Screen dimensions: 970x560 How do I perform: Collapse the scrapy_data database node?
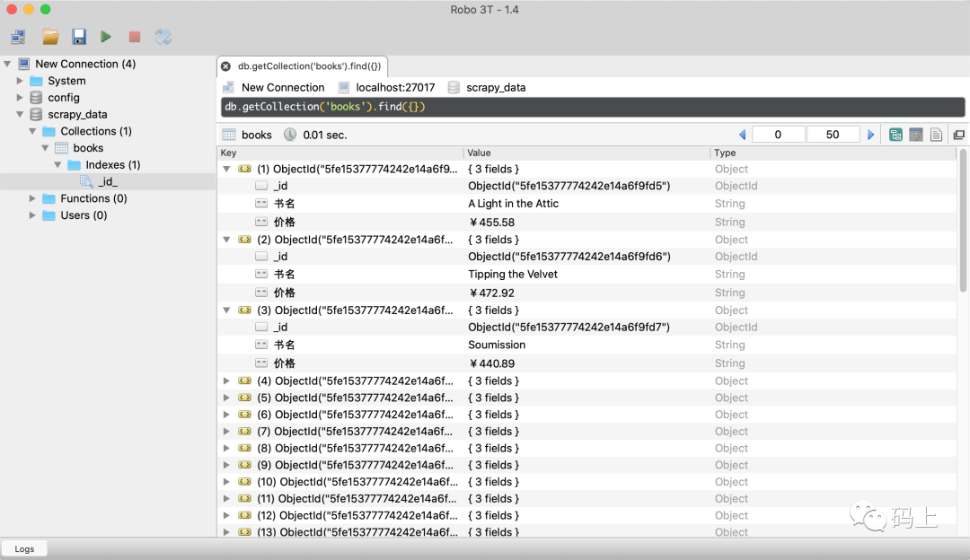(20, 114)
